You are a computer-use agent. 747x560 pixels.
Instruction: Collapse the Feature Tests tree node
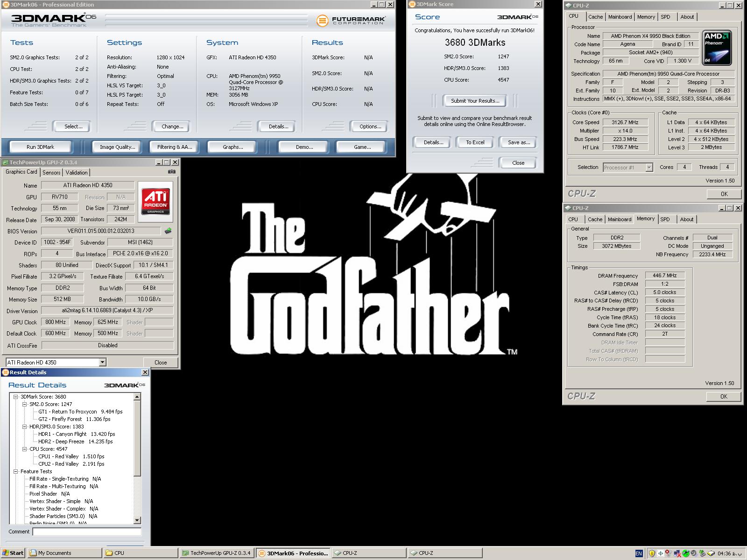pyautogui.click(x=16, y=471)
